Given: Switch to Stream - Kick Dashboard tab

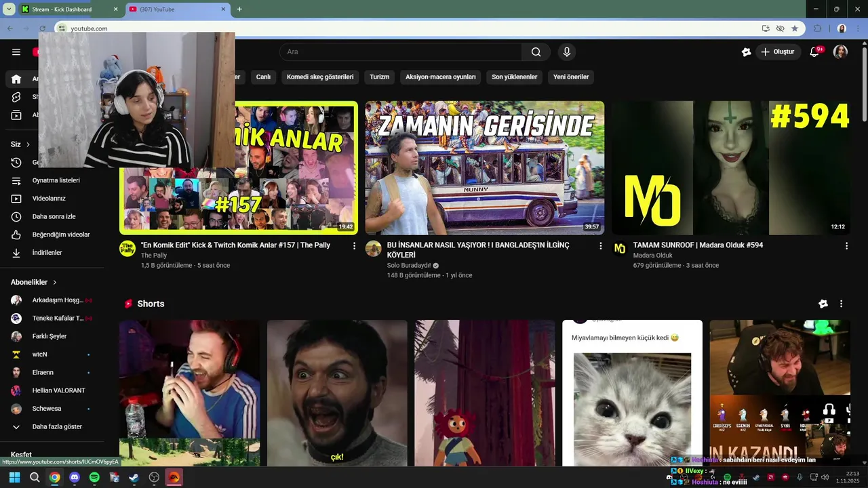Looking at the screenshot, I should [x=69, y=9].
